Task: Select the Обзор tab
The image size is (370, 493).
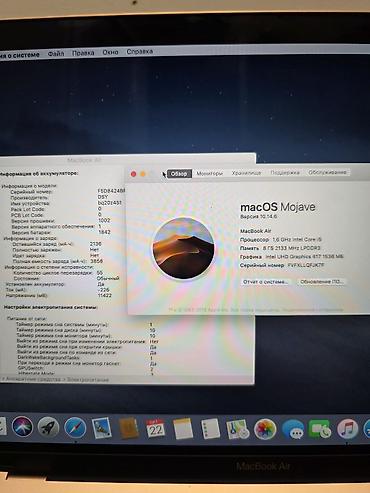Action: tap(179, 174)
